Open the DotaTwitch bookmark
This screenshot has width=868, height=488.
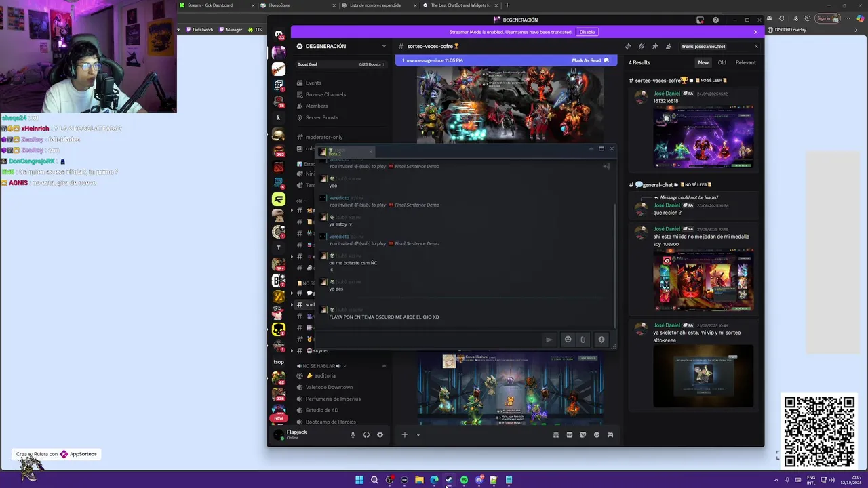[199, 30]
